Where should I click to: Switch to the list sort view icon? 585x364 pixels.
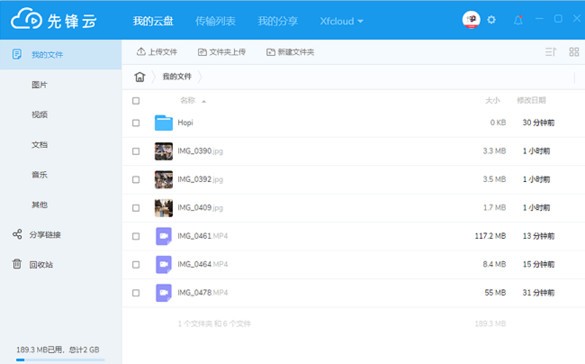click(x=551, y=52)
